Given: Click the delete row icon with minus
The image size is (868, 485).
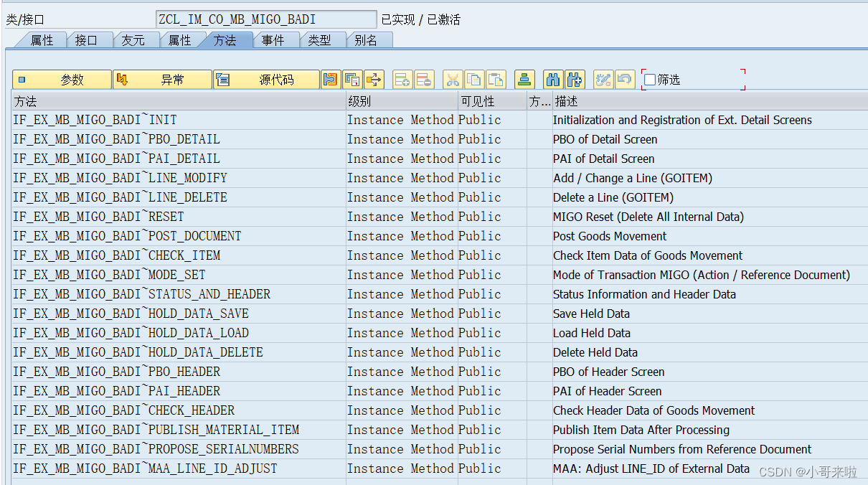Looking at the screenshot, I should pyautogui.click(x=424, y=80).
